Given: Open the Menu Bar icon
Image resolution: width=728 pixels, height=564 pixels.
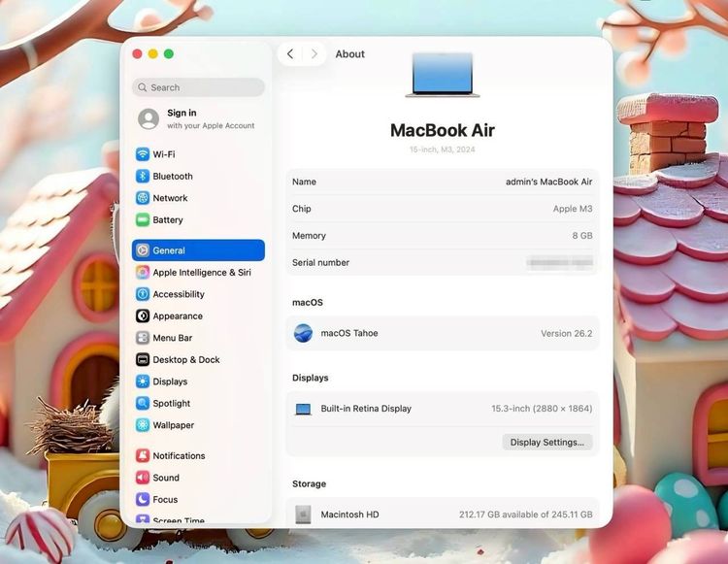Looking at the screenshot, I should click(143, 338).
